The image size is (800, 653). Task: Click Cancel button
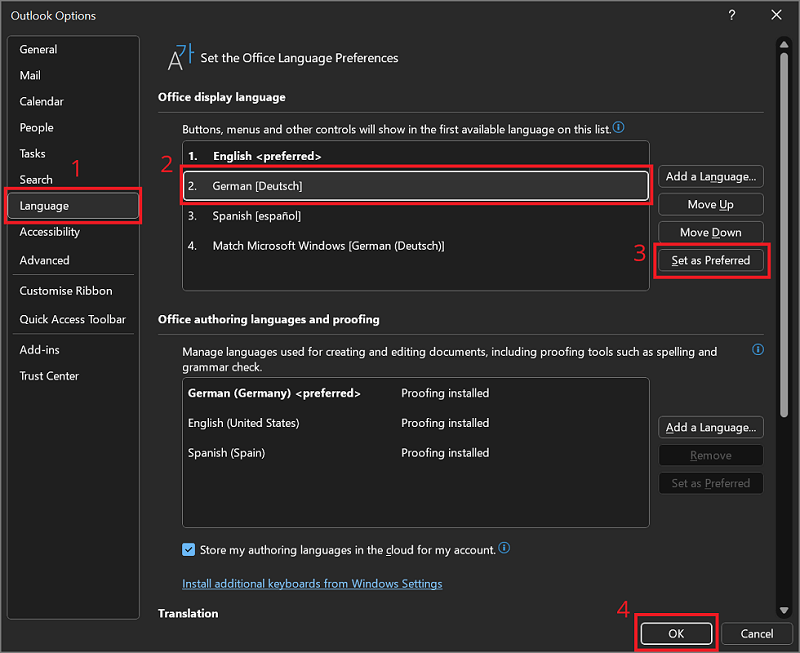pos(757,634)
